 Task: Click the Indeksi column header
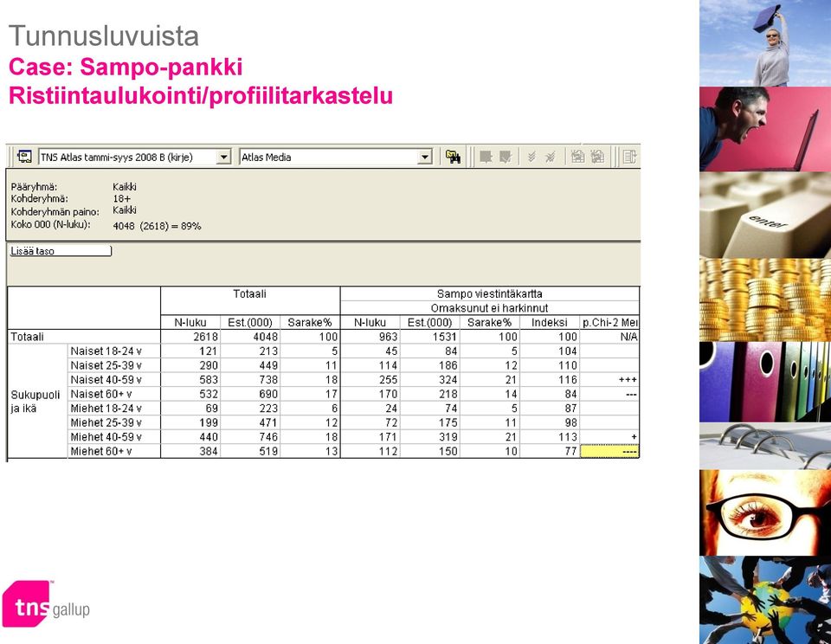click(x=550, y=322)
